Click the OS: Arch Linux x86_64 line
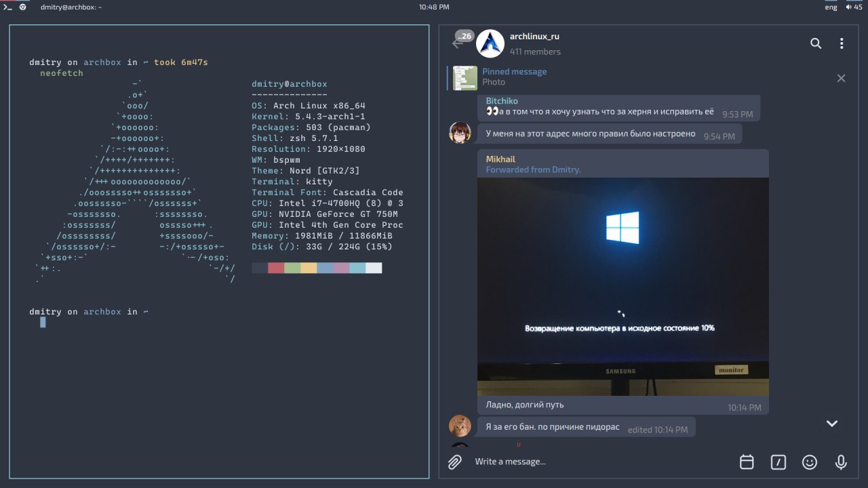Image resolution: width=868 pixels, height=488 pixels. 309,106
